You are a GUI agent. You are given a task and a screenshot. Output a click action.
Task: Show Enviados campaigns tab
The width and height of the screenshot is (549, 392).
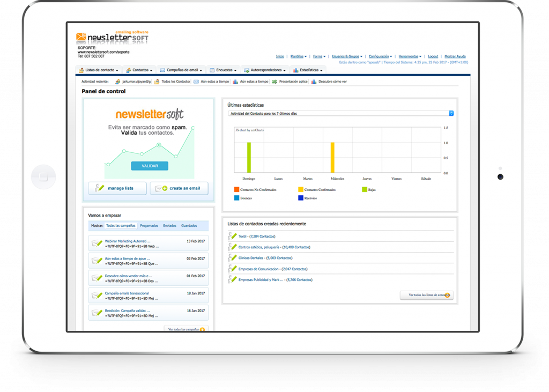click(x=170, y=226)
